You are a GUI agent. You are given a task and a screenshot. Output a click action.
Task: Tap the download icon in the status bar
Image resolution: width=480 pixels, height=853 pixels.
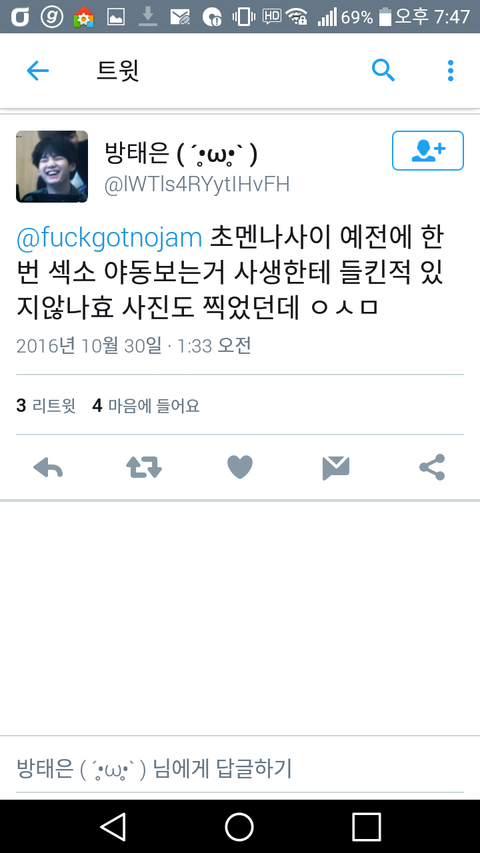coord(147,17)
